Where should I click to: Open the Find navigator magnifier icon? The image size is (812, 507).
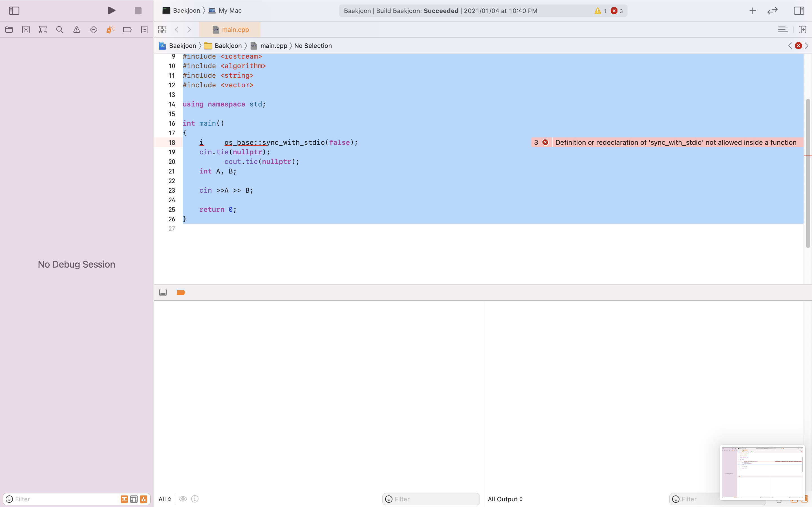click(x=60, y=30)
